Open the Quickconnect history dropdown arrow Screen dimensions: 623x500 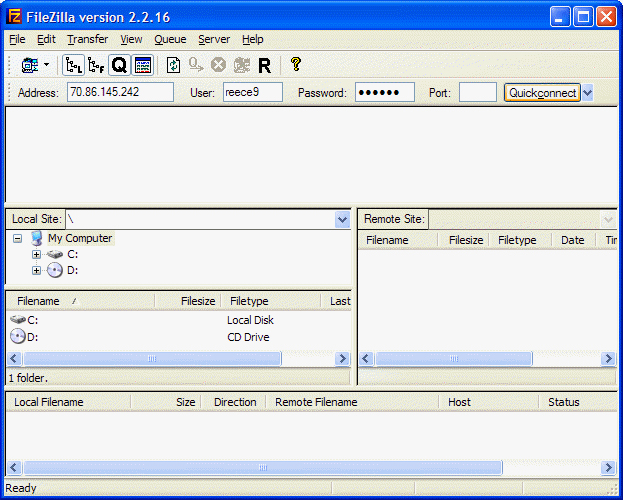point(587,93)
